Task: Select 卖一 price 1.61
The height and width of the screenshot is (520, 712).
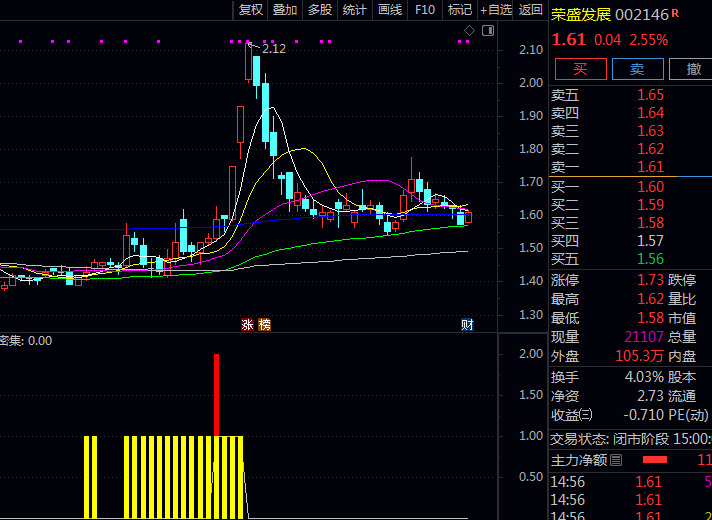Action: 650,167
